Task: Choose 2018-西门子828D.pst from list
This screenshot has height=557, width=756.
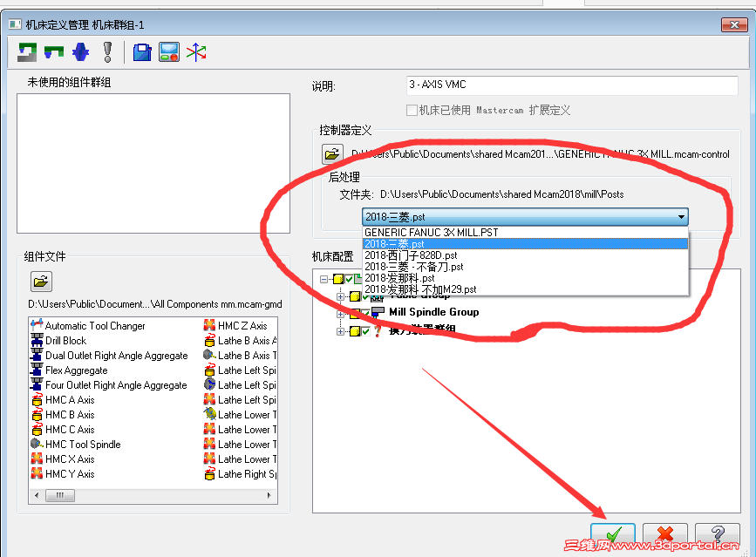Action: (x=525, y=255)
